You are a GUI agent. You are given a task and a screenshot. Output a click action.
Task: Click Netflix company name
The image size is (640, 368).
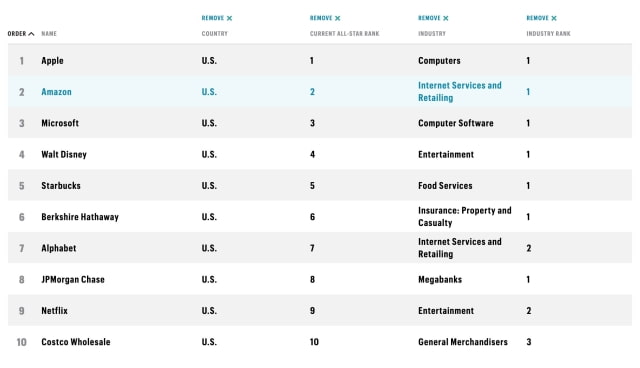[54, 311]
